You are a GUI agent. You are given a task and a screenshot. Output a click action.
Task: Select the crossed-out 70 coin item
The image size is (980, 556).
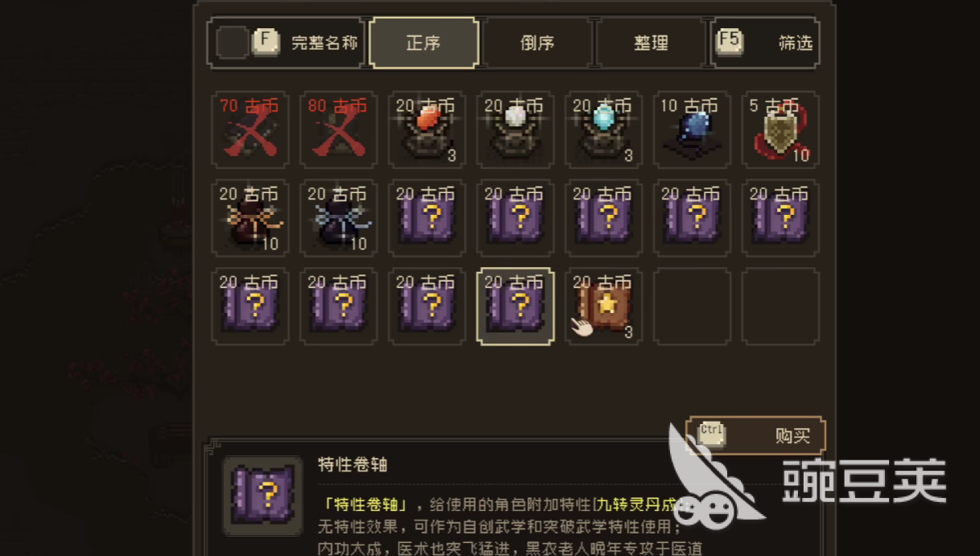[x=250, y=130]
